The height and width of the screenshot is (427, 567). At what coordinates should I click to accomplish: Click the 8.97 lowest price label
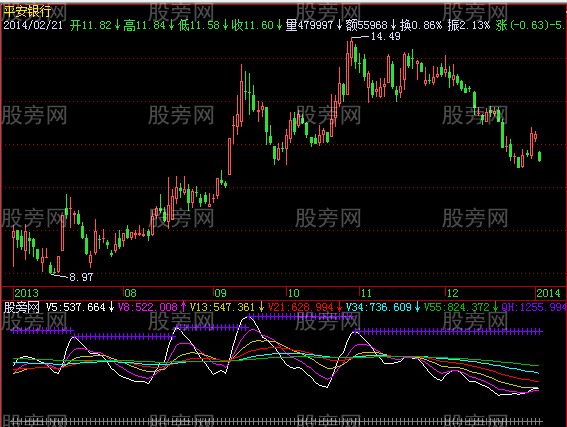point(81,277)
